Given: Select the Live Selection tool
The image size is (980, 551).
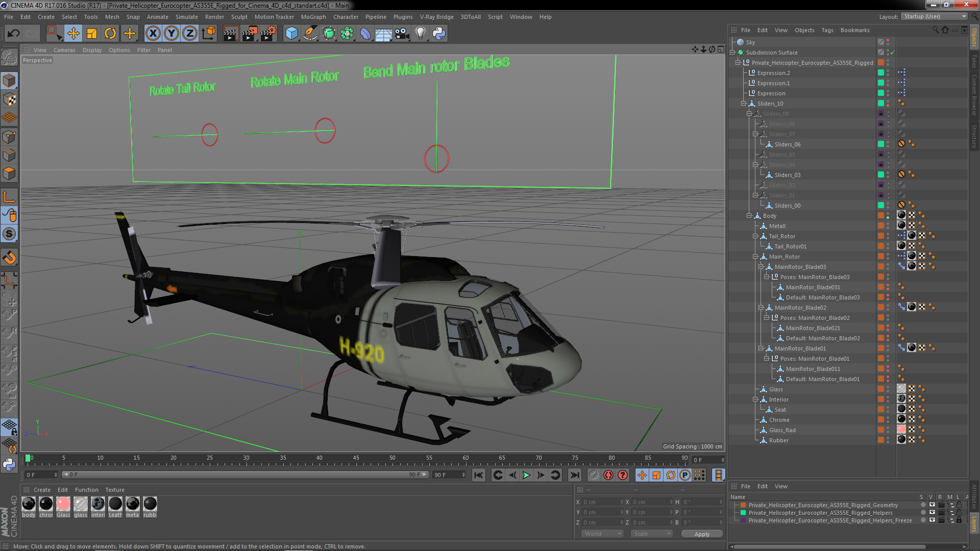Looking at the screenshot, I should [x=54, y=34].
